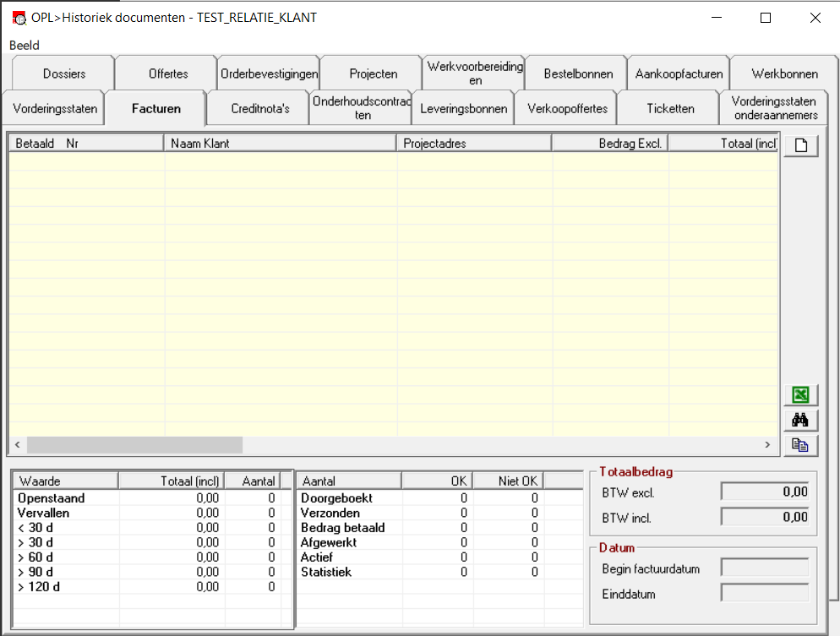The width and height of the screenshot is (840, 636).
Task: Select the < 30 d row
Action: click(152, 528)
